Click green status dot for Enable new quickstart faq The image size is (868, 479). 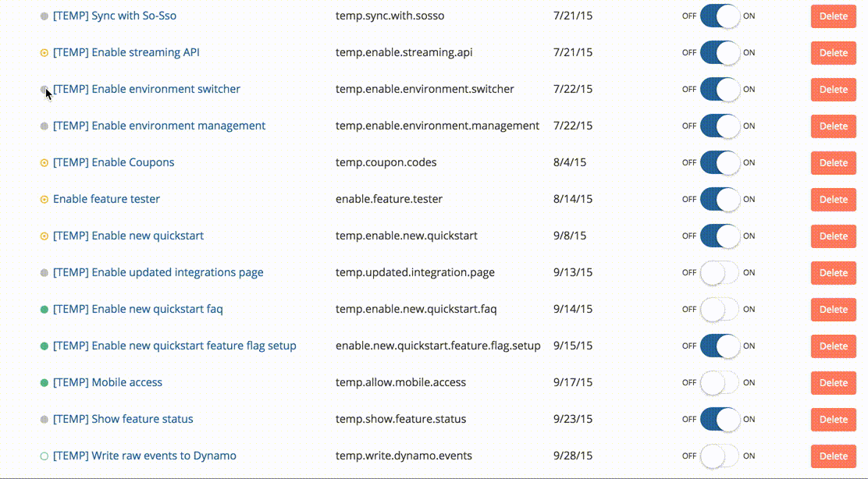pyautogui.click(x=44, y=310)
